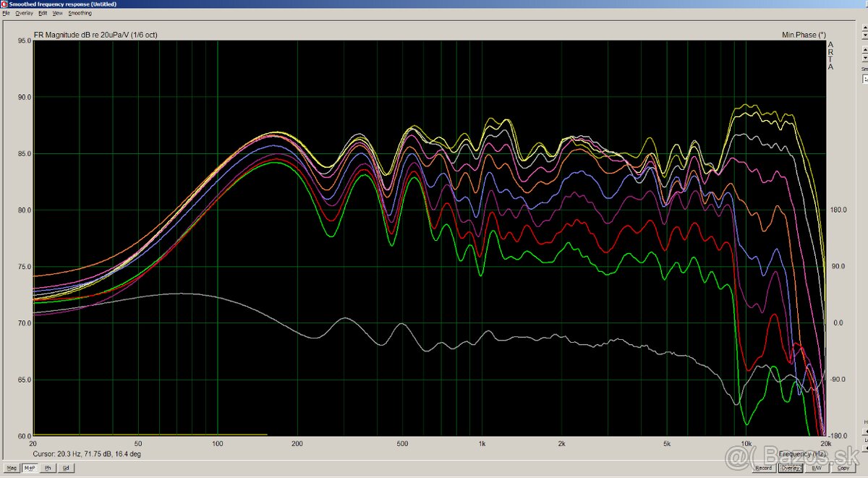Click the Copy button
Screen dimensions: 868x478
point(843,468)
